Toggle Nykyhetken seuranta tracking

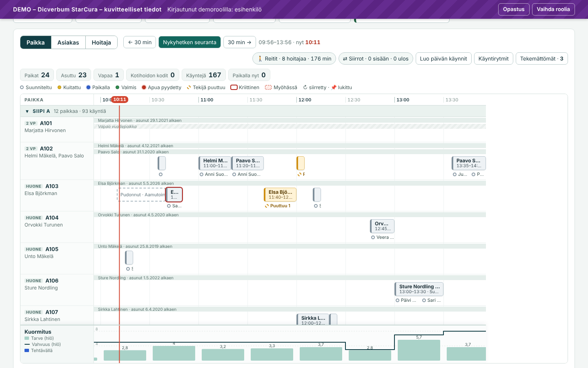189,42
